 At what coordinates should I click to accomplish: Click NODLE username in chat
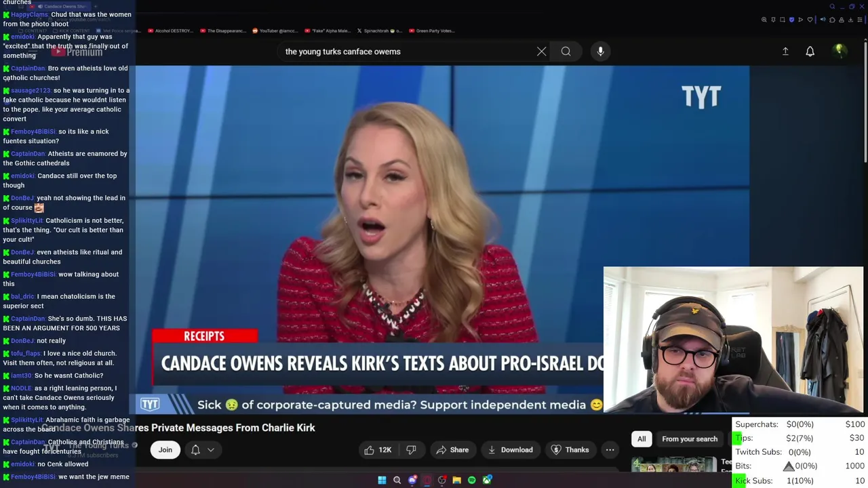pos(21,388)
